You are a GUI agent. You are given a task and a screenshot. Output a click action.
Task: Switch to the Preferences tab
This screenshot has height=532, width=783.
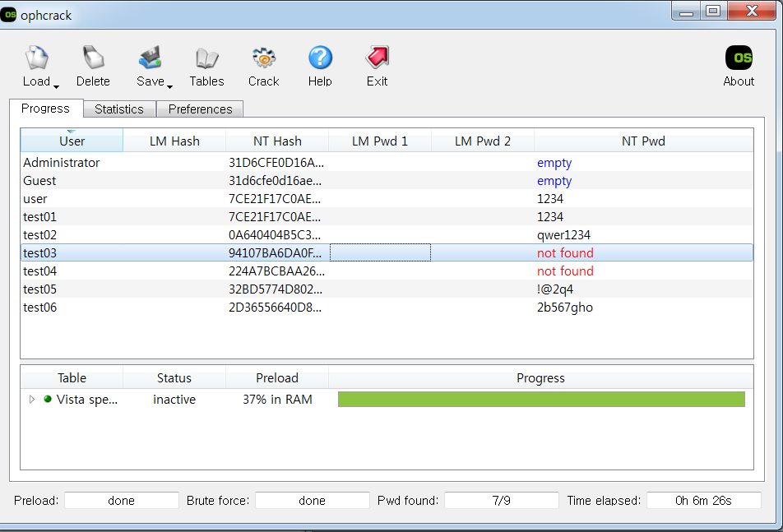click(200, 109)
